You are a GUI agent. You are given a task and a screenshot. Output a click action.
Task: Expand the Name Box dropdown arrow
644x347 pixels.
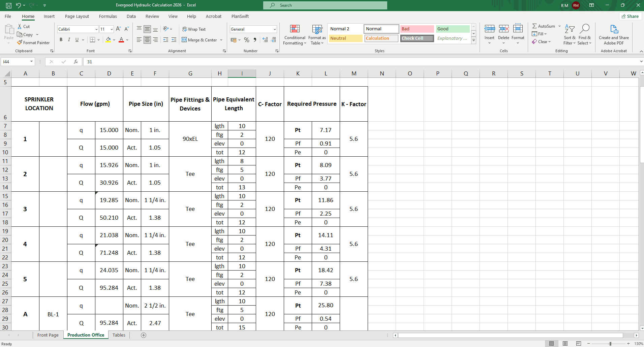coord(31,62)
